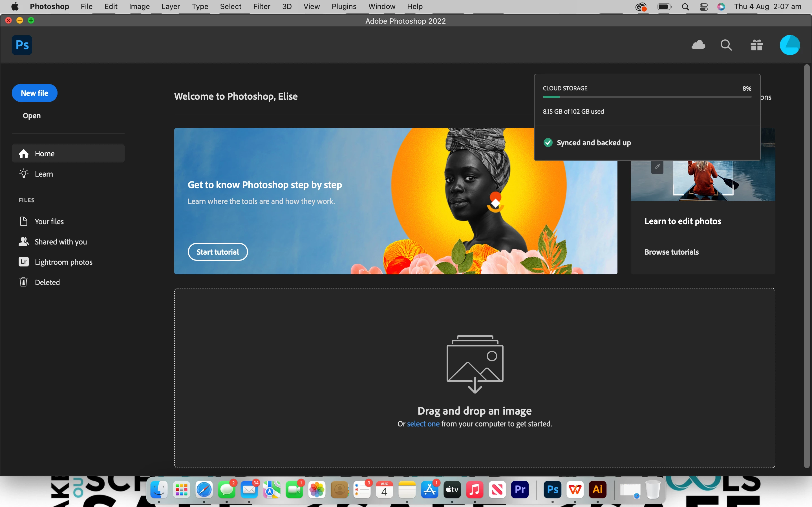812x507 pixels.
Task: Open the search magnifier icon in header
Action: tap(726, 45)
